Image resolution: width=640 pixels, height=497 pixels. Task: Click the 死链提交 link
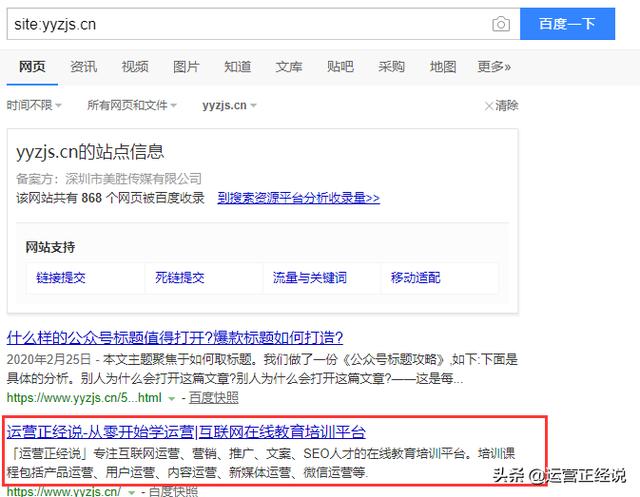(180, 278)
